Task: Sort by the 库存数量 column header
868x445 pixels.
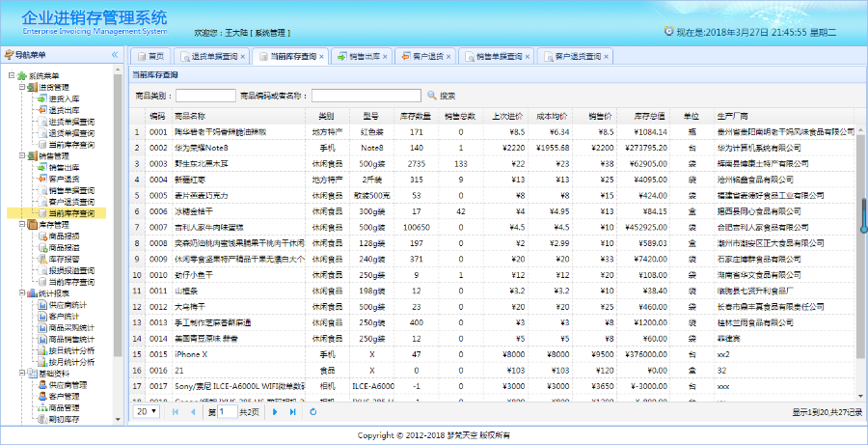Action: click(416, 117)
